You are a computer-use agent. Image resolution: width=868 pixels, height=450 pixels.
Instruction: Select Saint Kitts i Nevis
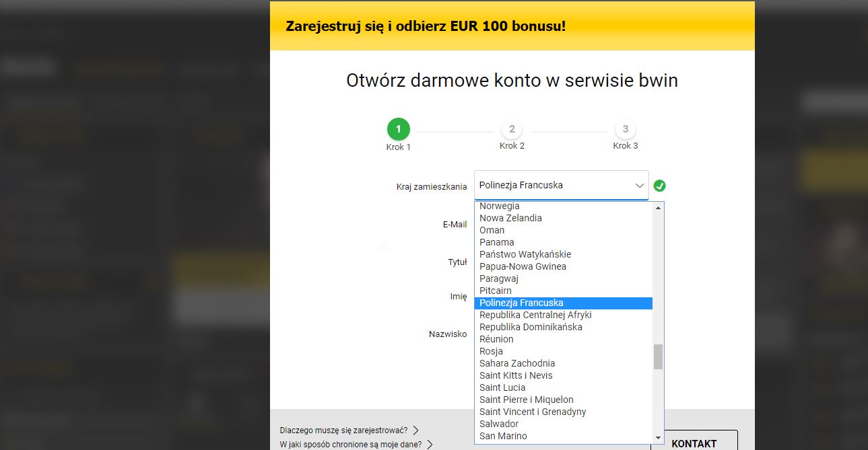pos(564,375)
